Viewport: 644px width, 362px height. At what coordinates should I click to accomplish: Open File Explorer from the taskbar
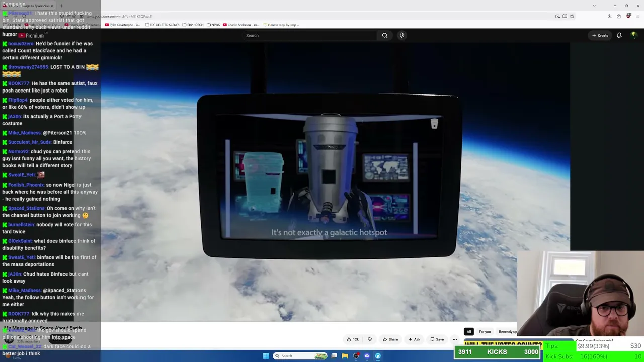click(345, 356)
